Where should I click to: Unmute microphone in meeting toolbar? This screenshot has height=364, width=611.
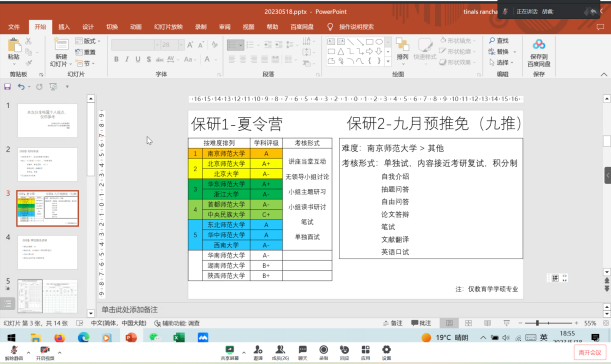pyautogui.click(x=14, y=352)
